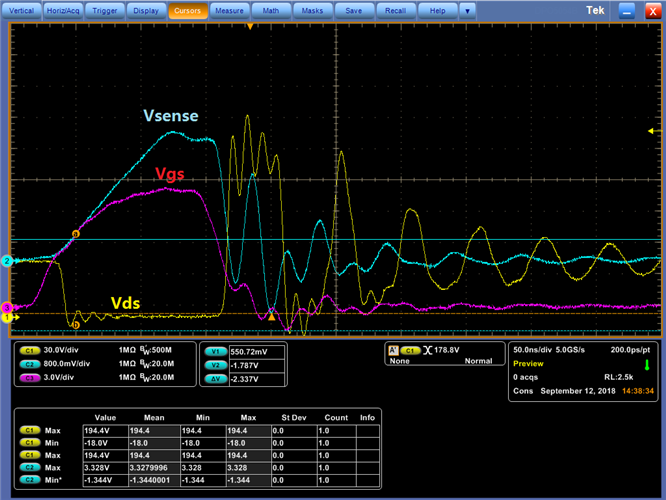Open the Vertical menu
666x500 pixels.
click(22, 10)
